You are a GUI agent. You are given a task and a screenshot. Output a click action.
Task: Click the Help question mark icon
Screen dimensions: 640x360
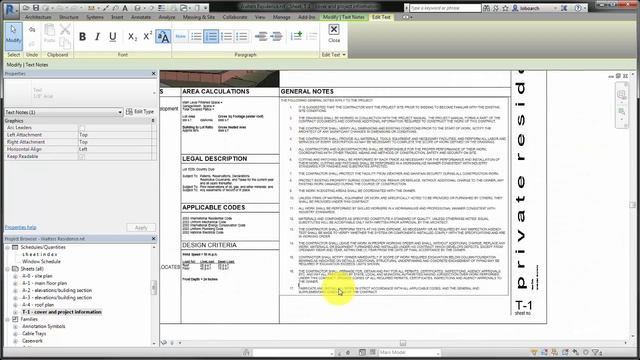(x=578, y=8)
